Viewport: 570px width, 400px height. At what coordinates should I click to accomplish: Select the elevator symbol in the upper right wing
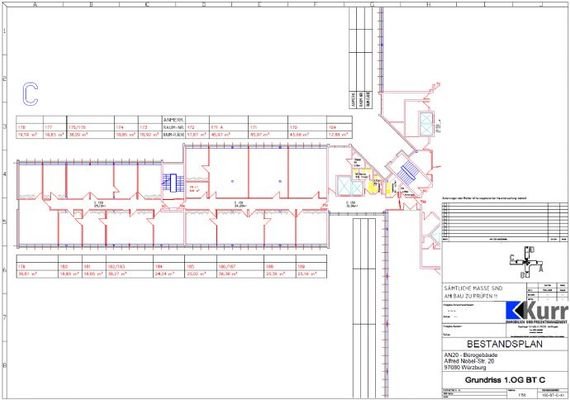click(x=425, y=124)
